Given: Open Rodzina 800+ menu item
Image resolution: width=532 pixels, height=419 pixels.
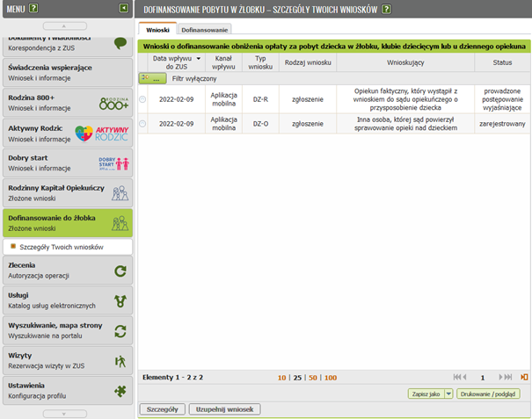Looking at the screenshot, I should pyautogui.click(x=68, y=103).
